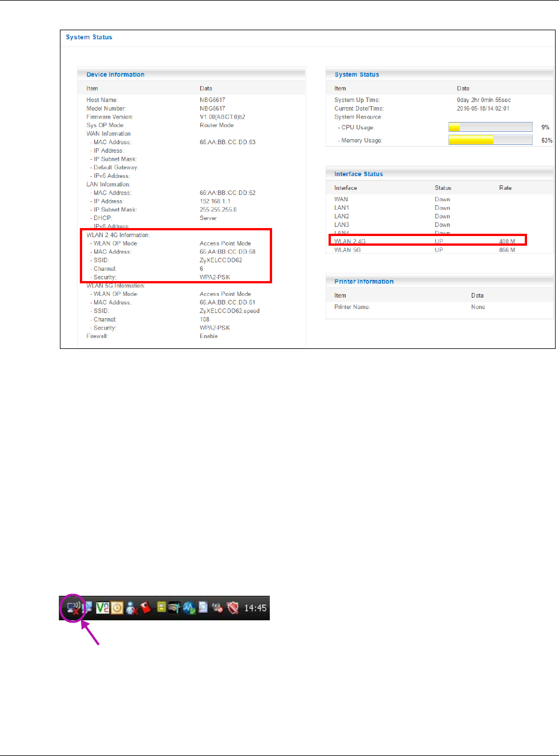Click LAN IP address 192.168.1.1
Image resolution: width=559 pixels, height=756 pixels.
215,201
